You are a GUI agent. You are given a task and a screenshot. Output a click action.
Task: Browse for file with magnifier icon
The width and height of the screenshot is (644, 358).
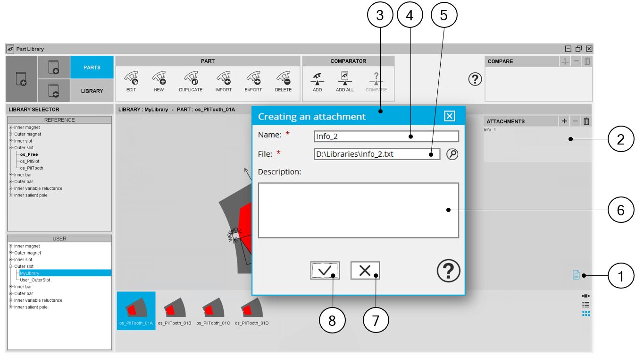(452, 154)
